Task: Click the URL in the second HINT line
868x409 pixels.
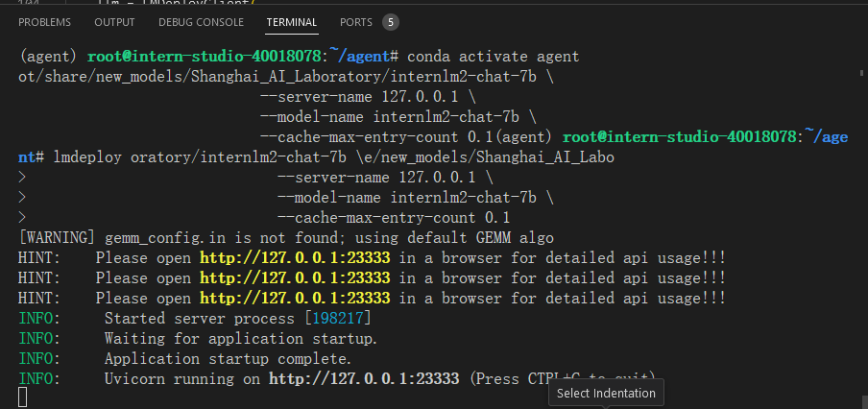Action: click(294, 277)
